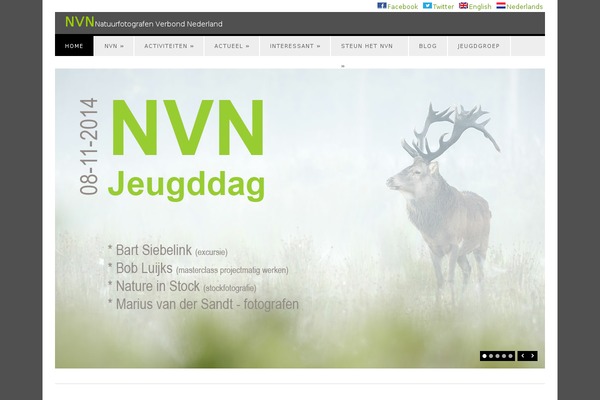The image size is (600, 400).
Task: Expand the NVN » menu
Action: 114,46
